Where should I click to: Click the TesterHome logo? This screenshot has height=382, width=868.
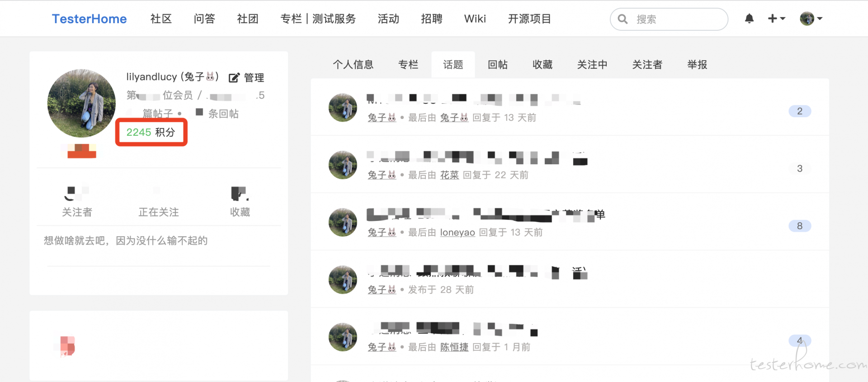[x=90, y=19]
